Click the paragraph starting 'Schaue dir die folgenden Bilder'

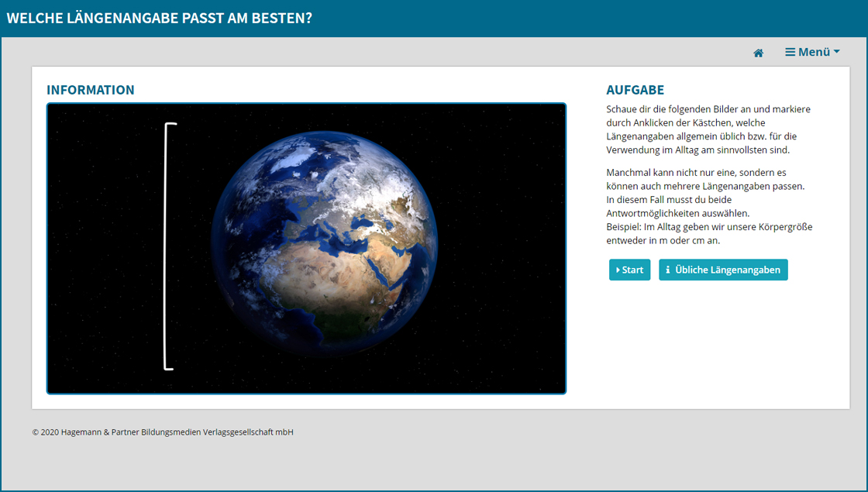click(x=708, y=129)
